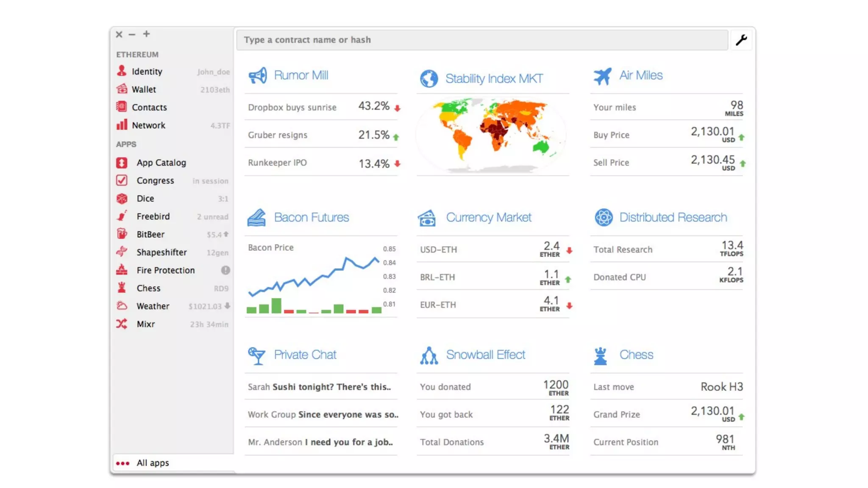Select the Dice app icon in sidebar
This screenshot has width=868, height=488.
tap(122, 199)
